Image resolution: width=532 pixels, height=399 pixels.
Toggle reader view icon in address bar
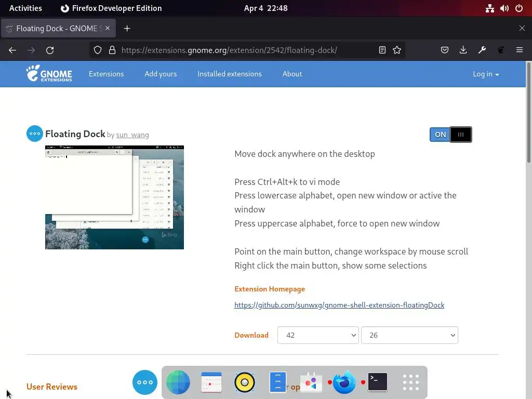pyautogui.click(x=382, y=50)
